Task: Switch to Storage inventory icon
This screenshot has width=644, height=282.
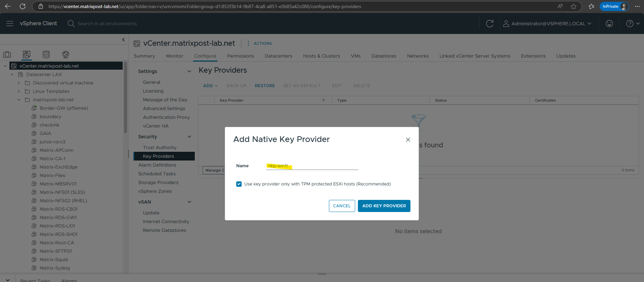Action: (x=46, y=55)
